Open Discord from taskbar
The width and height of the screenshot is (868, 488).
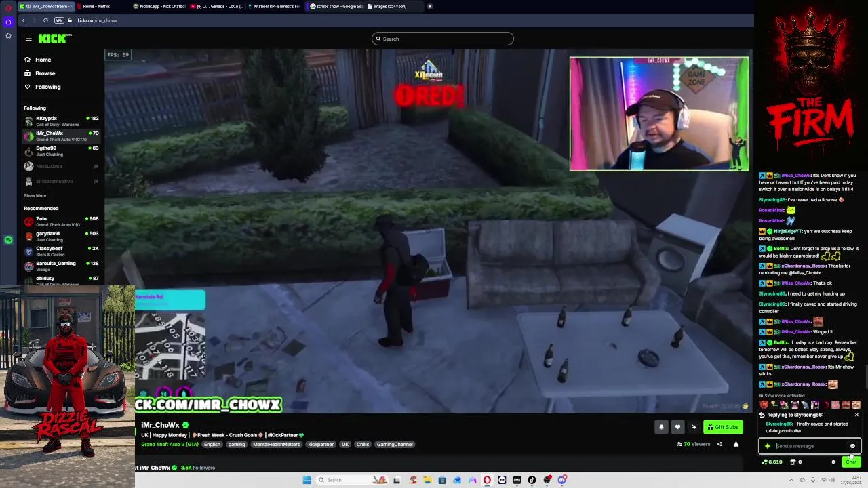[562, 480]
